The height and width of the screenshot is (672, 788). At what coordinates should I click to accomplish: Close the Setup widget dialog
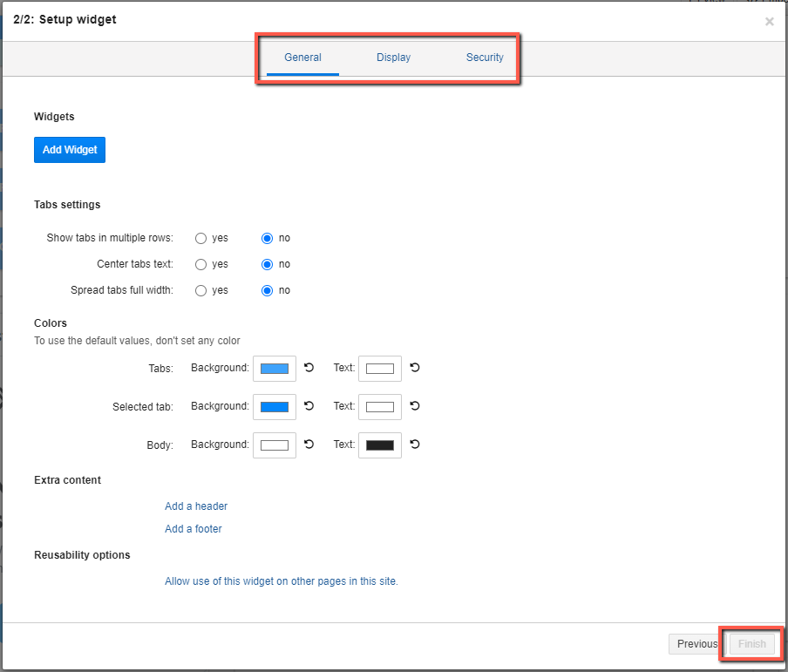click(769, 22)
